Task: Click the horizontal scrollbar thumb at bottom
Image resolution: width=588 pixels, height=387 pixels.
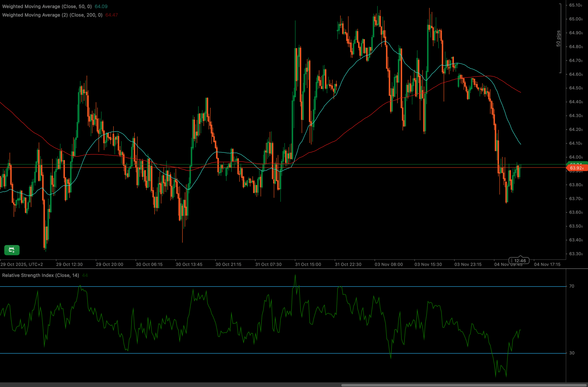Action: 464,385
